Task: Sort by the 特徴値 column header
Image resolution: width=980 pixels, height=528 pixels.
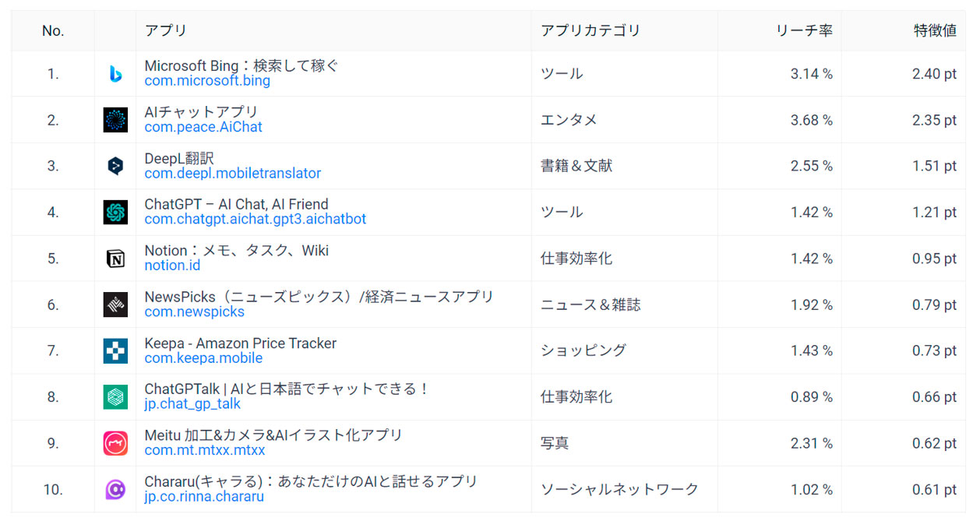Action: click(935, 31)
